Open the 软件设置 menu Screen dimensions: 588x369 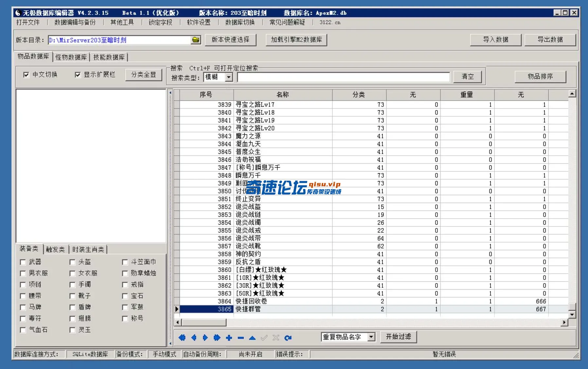(199, 22)
